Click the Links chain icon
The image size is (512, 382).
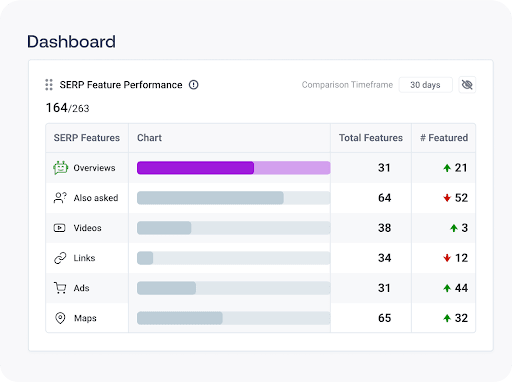(x=60, y=258)
